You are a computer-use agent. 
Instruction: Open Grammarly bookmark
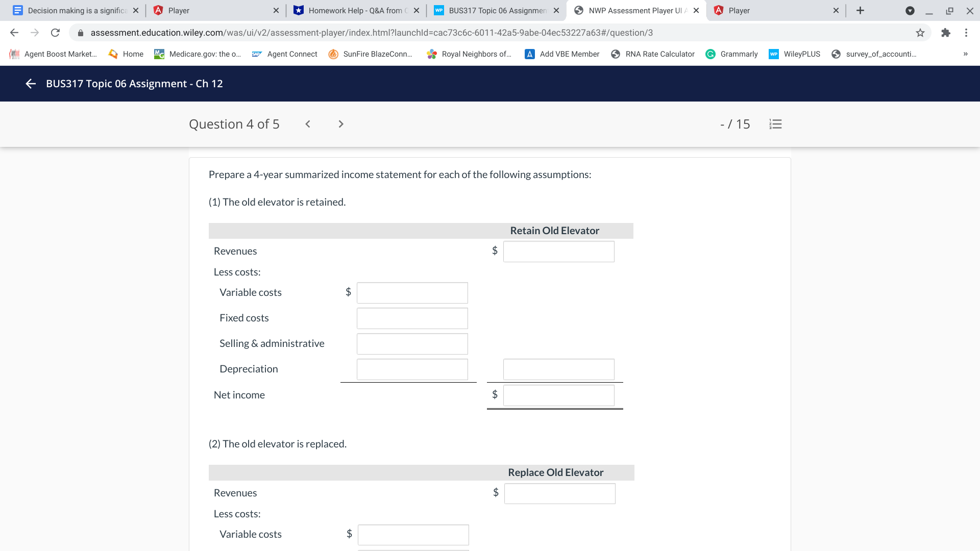731,54
